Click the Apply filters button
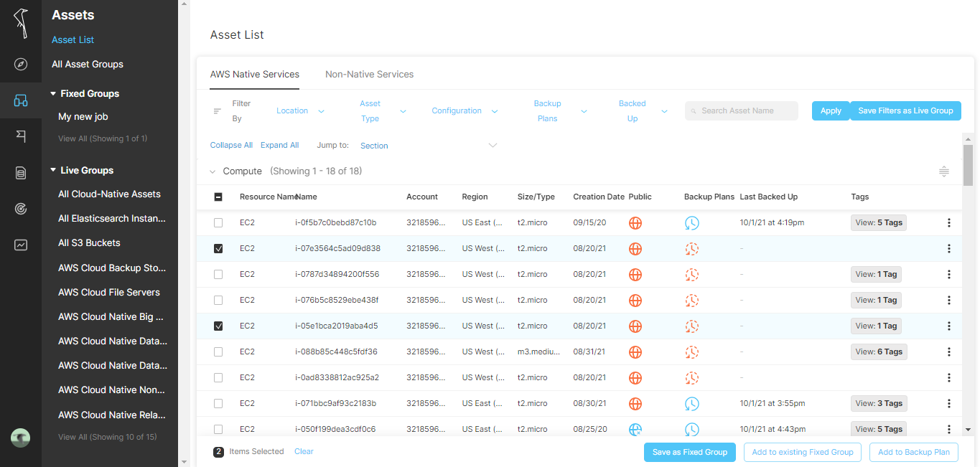This screenshot has width=980, height=467. 831,111
